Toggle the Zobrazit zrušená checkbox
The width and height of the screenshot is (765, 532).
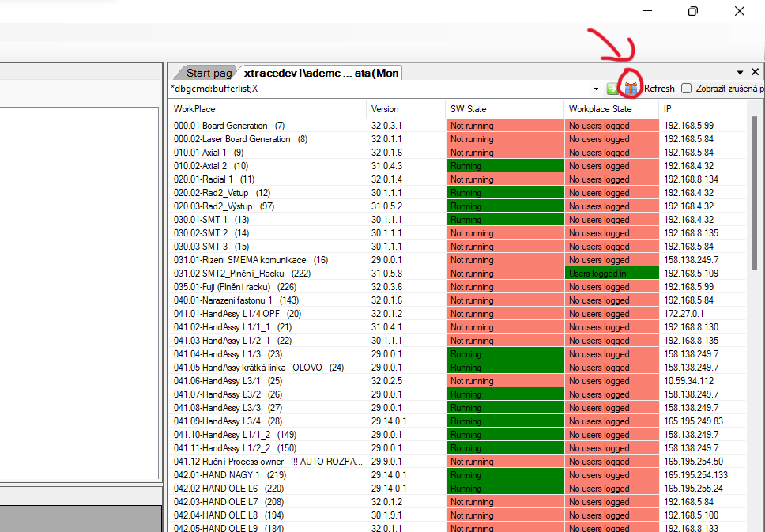(x=686, y=89)
